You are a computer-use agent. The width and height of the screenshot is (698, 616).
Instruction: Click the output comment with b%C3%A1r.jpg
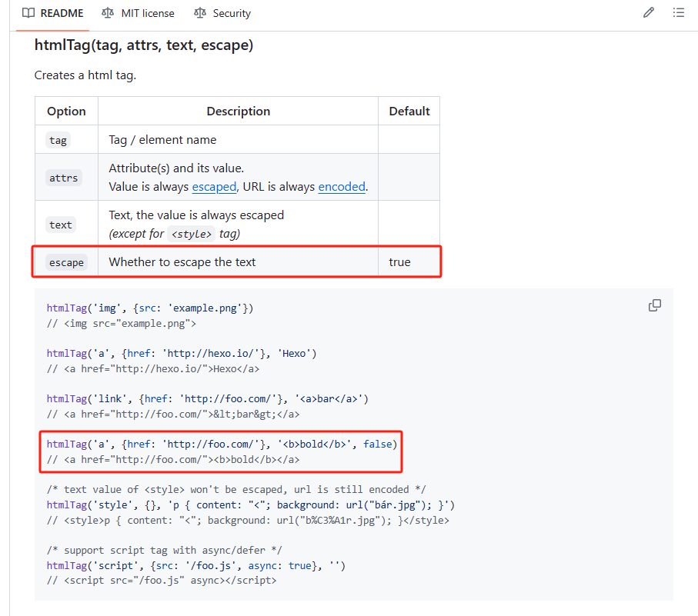(x=248, y=520)
